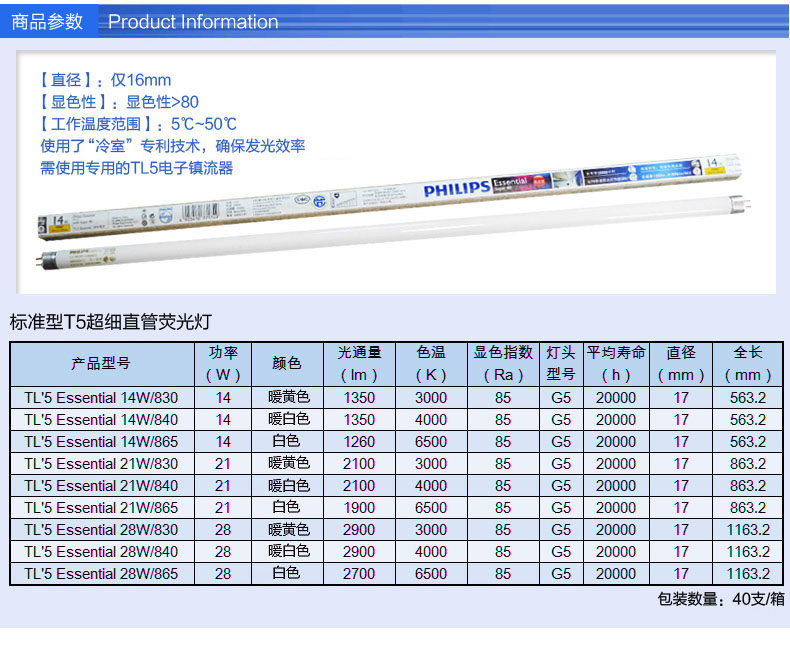Click 2100 in the 21W/830 row
Image resolution: width=790 pixels, height=654 pixels.
point(359,464)
